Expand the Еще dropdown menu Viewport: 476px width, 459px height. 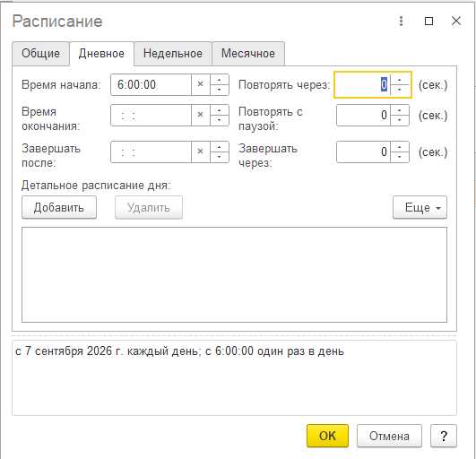pyautogui.click(x=420, y=207)
